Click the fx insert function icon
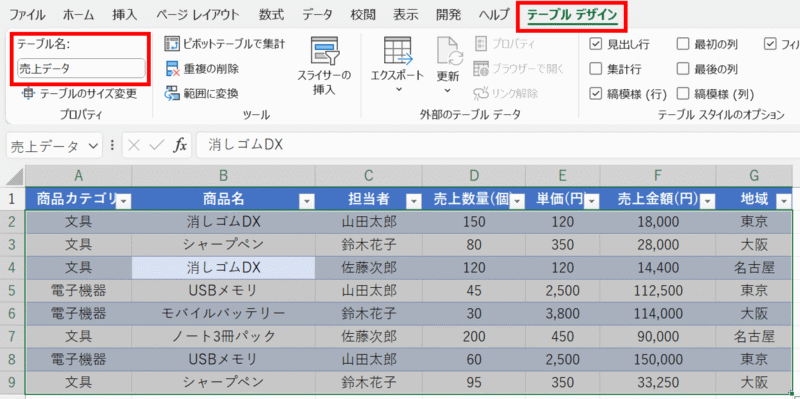 point(180,146)
